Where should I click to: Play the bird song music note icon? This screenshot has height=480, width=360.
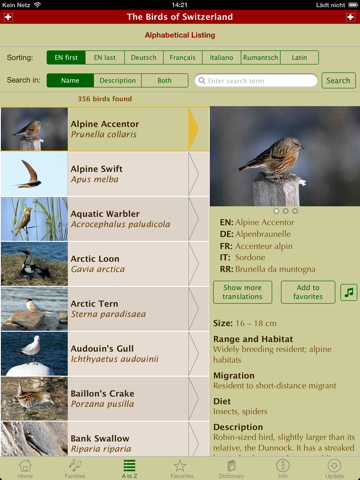(349, 292)
